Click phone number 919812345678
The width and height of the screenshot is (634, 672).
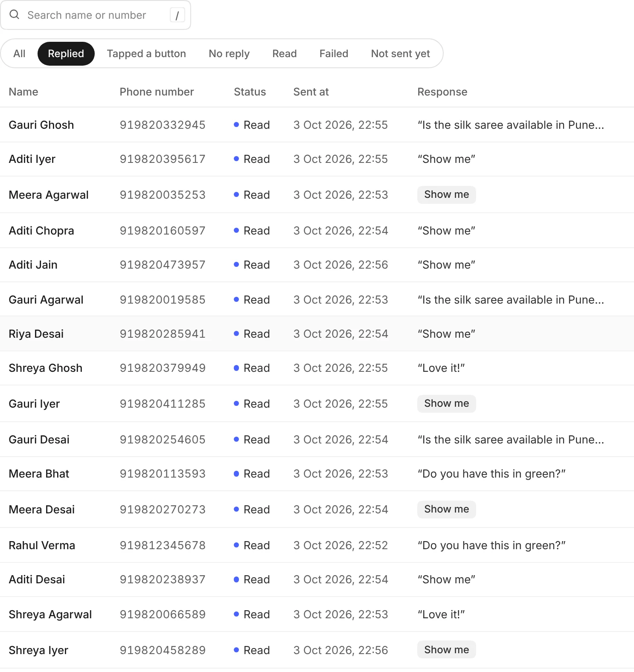pos(163,545)
